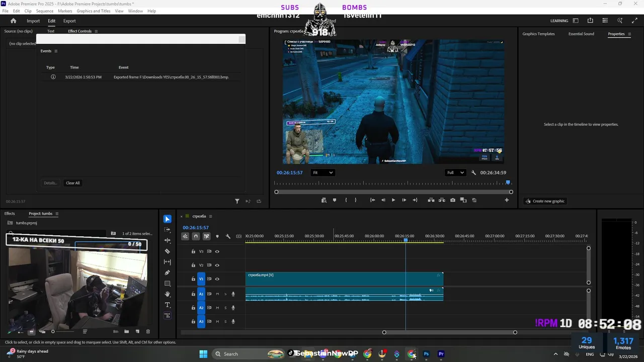Open the Fit zoom level dropdown
Screen dimensions: 644x362
pos(323,172)
